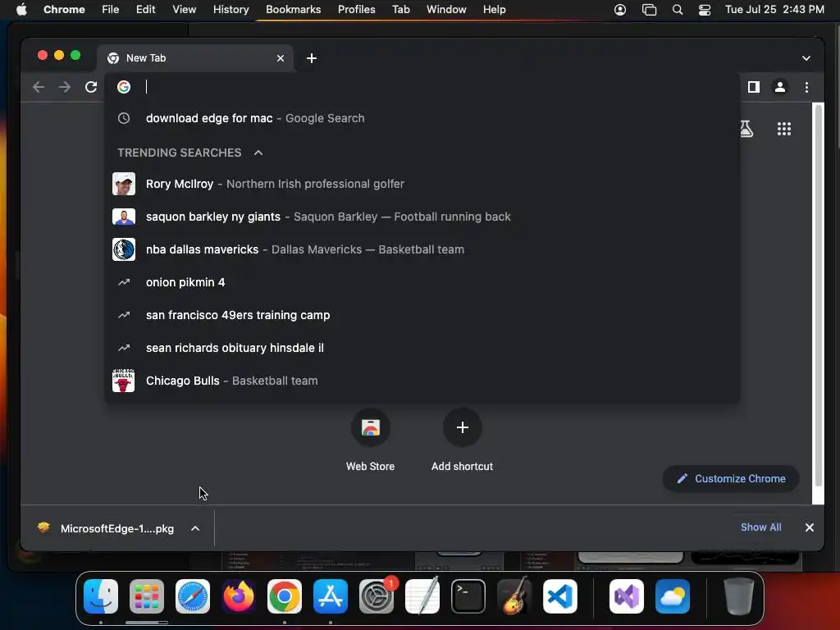Open the Google apps grid
The image size is (840, 630).
click(784, 129)
